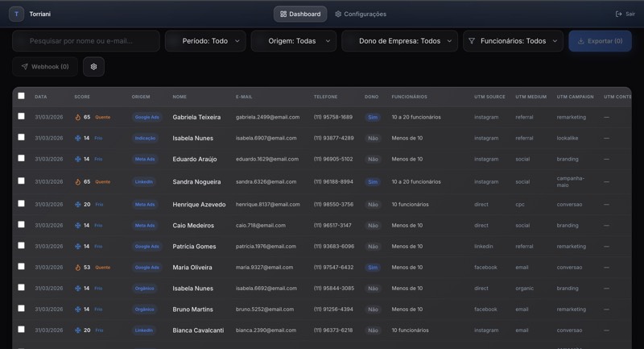Image resolution: width=644 pixels, height=349 pixels.
Task: Click the flame icon in Gabriela Teixeira's row
Action: (78, 118)
